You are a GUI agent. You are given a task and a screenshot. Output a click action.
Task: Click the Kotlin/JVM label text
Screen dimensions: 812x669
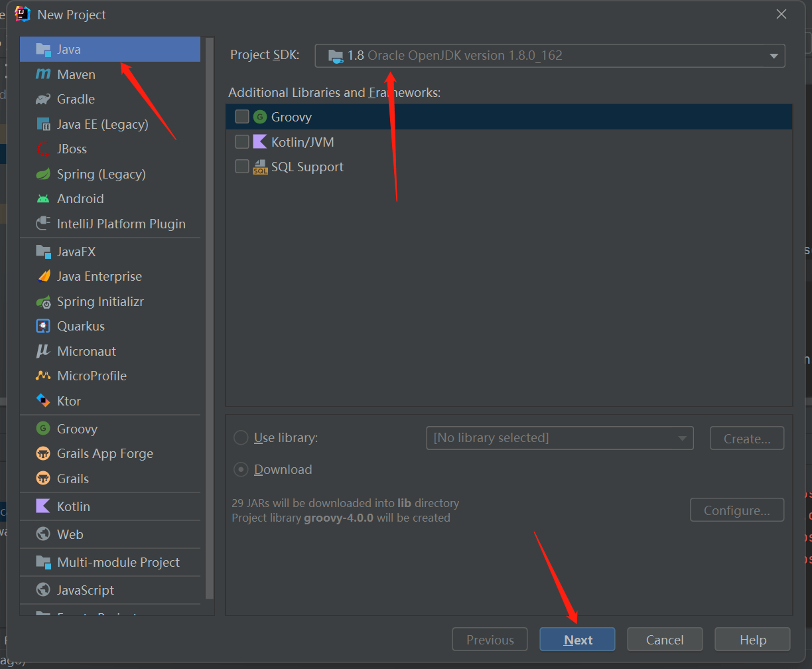303,142
